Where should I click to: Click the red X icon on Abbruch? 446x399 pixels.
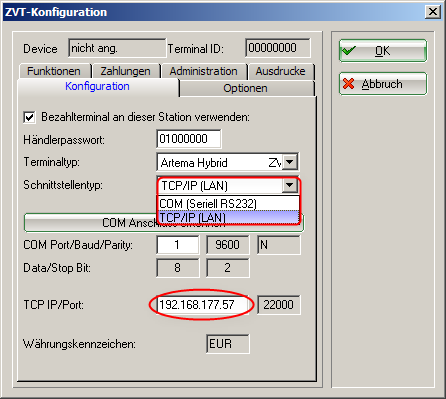[x=349, y=84]
